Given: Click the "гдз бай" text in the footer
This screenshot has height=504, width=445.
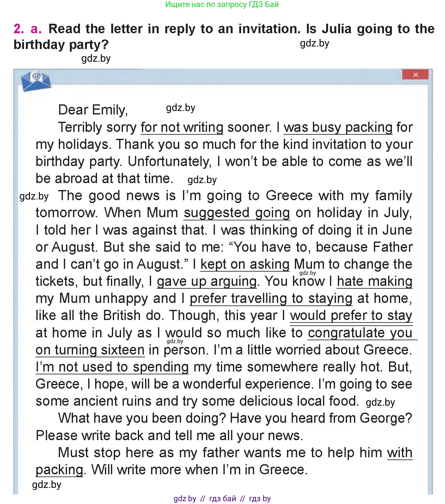Looking at the screenshot, I should [222, 499].
